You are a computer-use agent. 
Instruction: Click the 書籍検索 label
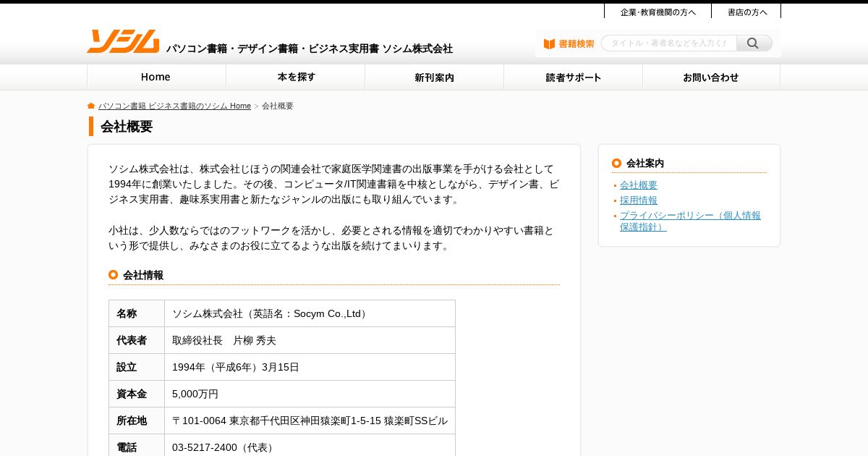(x=576, y=44)
